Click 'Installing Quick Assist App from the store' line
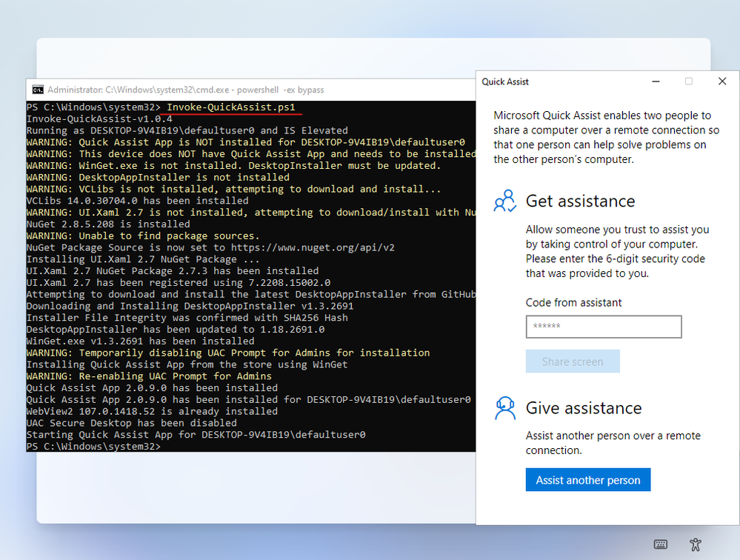 tap(187, 364)
